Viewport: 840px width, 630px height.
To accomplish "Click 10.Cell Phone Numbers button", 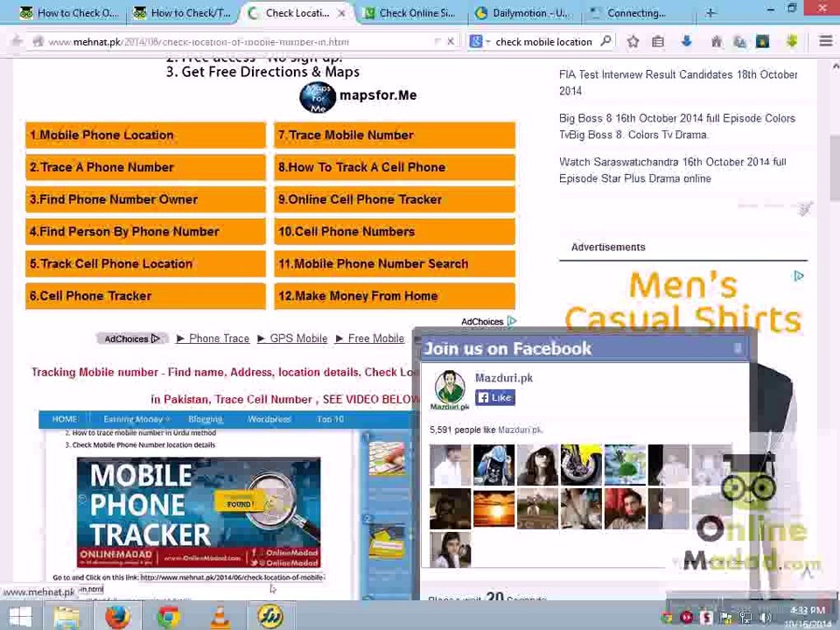I will coord(395,231).
